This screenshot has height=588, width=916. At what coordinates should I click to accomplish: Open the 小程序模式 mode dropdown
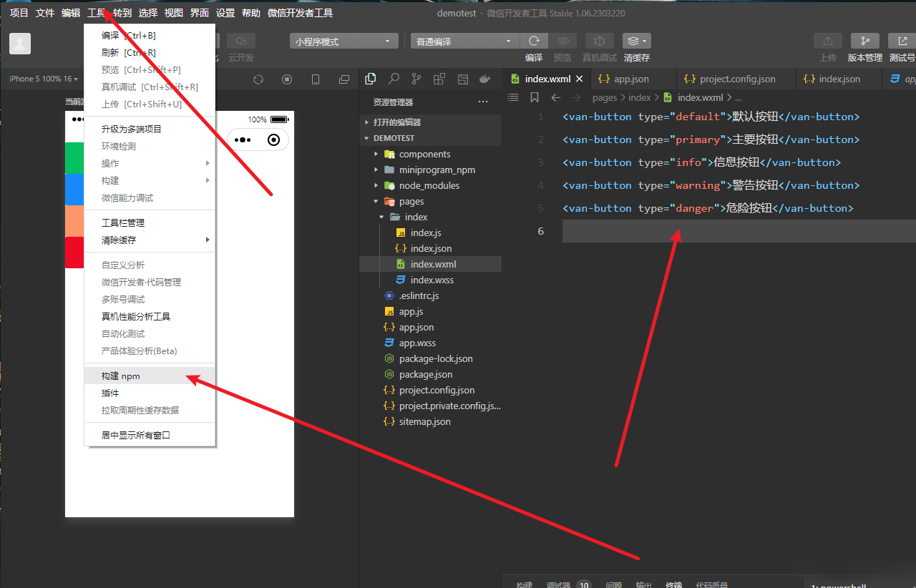click(x=344, y=41)
